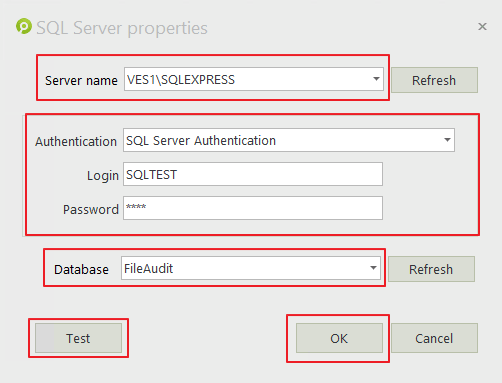Click the SQL Server properties title text
502x383 pixels.
click(x=122, y=28)
